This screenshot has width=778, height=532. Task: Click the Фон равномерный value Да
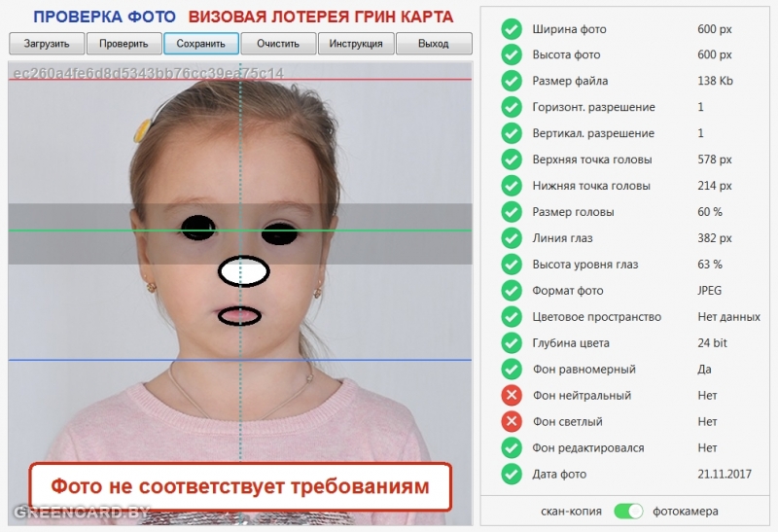coord(704,370)
